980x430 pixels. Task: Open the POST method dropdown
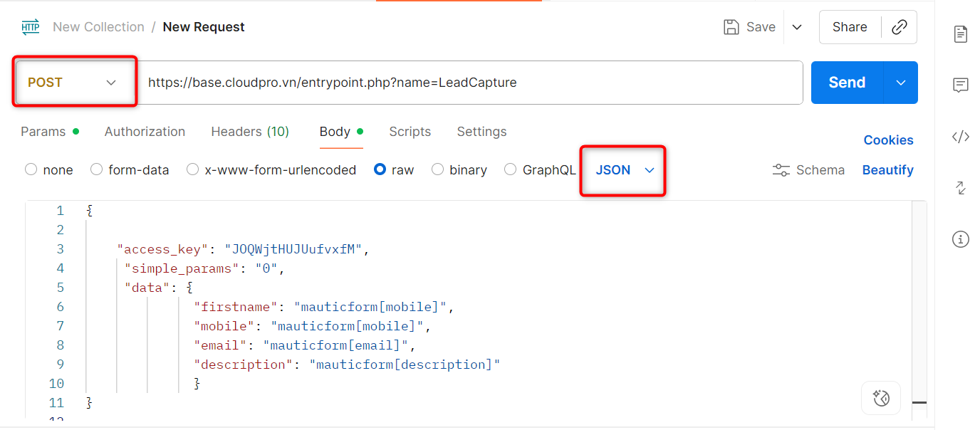[73, 83]
